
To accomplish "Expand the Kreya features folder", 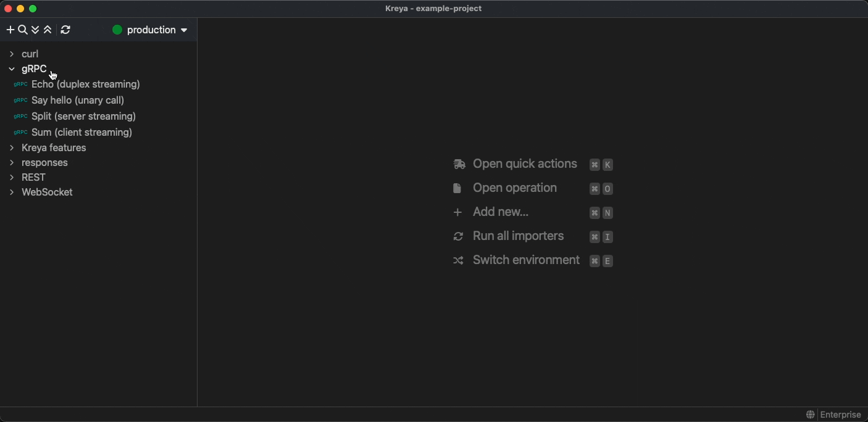I will pos(12,148).
